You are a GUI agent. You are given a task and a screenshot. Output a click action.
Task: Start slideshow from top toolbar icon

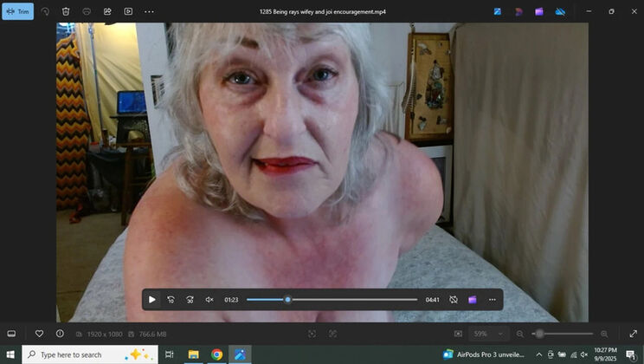[x=128, y=11]
